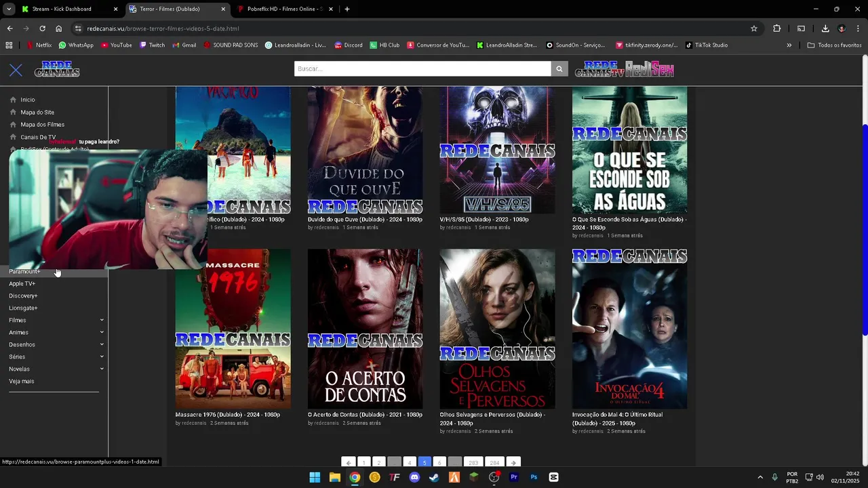Submit search with the magnifier button
868x488 pixels.
click(x=559, y=68)
